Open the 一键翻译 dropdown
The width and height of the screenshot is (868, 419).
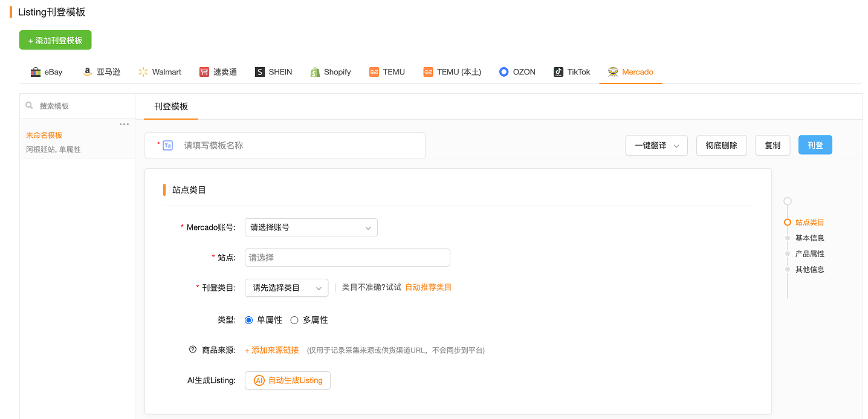pos(656,146)
